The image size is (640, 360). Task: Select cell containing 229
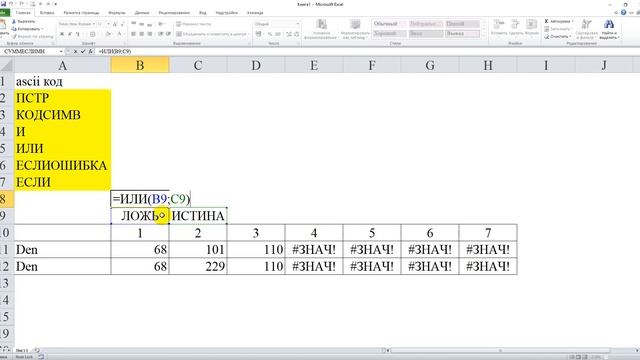(198, 266)
